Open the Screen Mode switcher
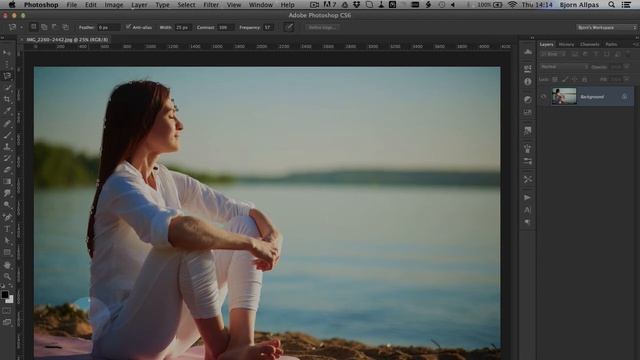640x360 pixels. (x=7, y=322)
